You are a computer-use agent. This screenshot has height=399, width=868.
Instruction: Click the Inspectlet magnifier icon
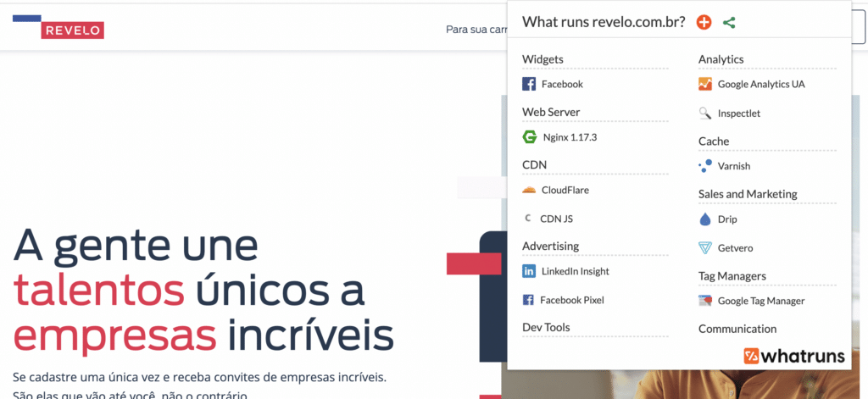click(704, 114)
